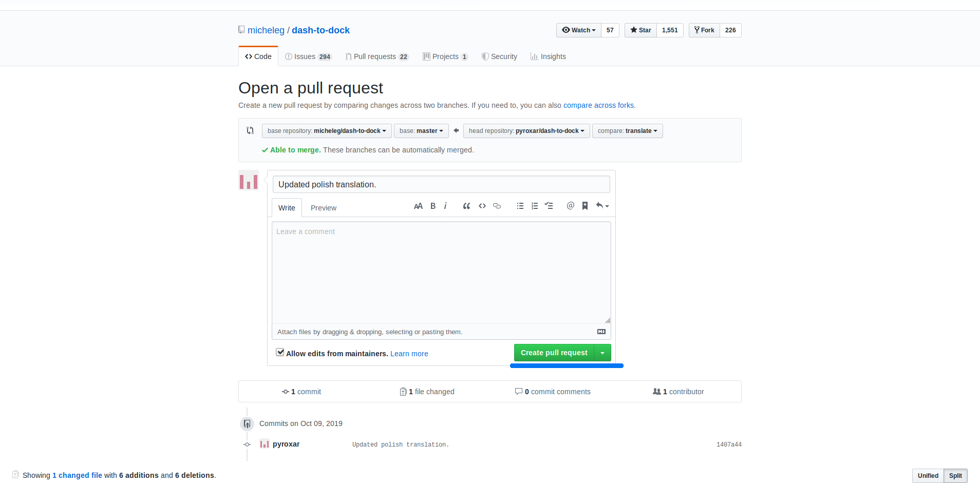This screenshot has width=980, height=483.
Task: Open commit hash 1407a44
Action: click(x=729, y=445)
